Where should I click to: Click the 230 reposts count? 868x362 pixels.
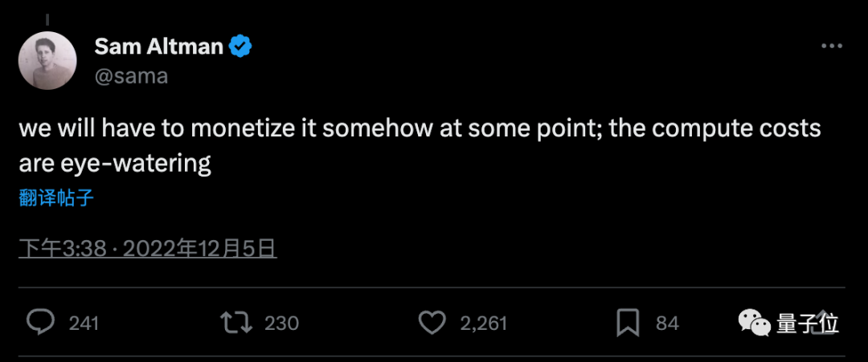click(281, 323)
